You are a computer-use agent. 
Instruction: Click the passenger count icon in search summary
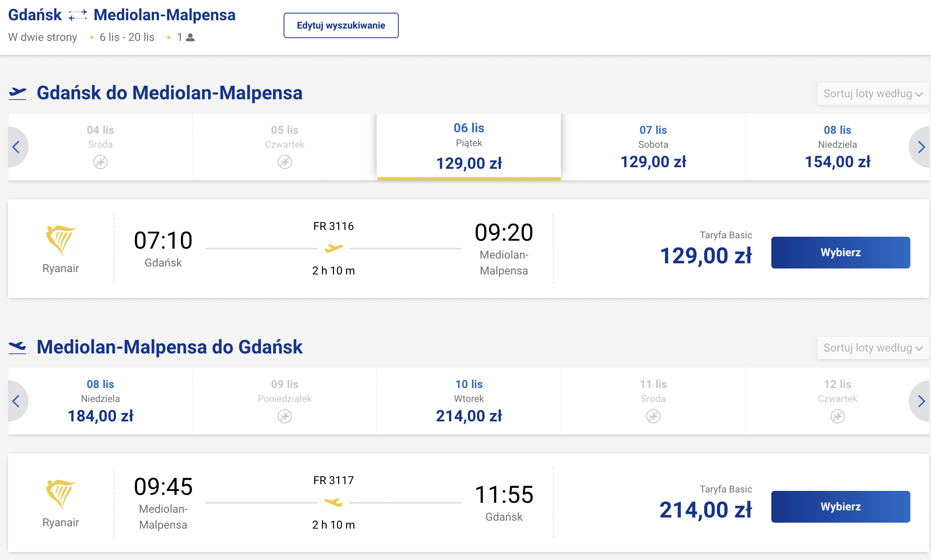click(190, 37)
